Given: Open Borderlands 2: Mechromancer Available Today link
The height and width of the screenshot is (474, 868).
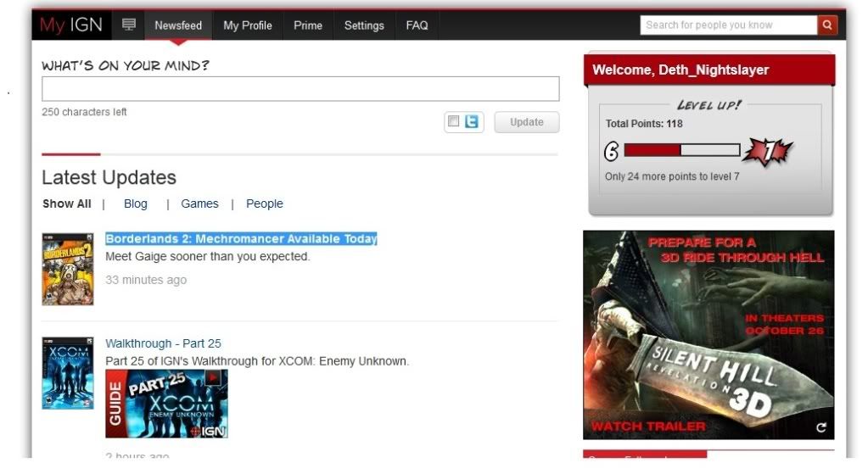Looking at the screenshot, I should pos(241,239).
